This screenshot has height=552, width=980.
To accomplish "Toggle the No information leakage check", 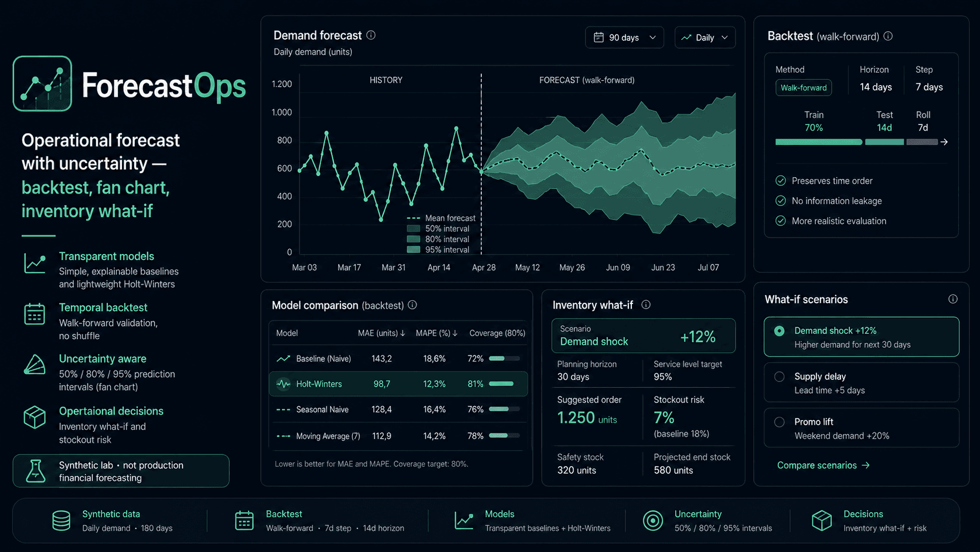I will [x=781, y=201].
